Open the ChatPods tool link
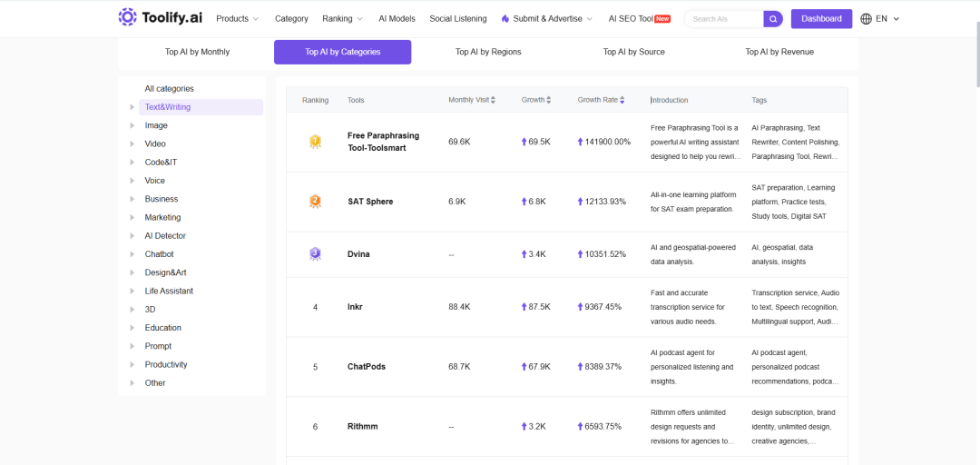980x465 pixels. pos(367,367)
